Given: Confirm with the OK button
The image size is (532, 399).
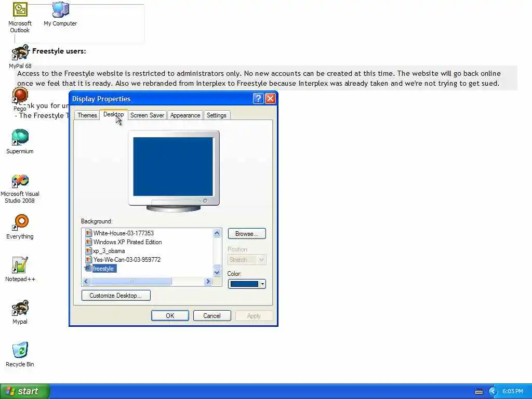Looking at the screenshot, I should point(170,315).
